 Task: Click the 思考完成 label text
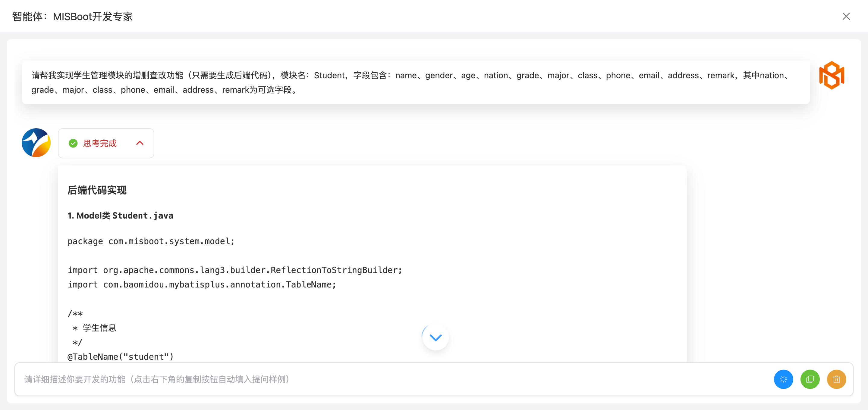click(100, 143)
